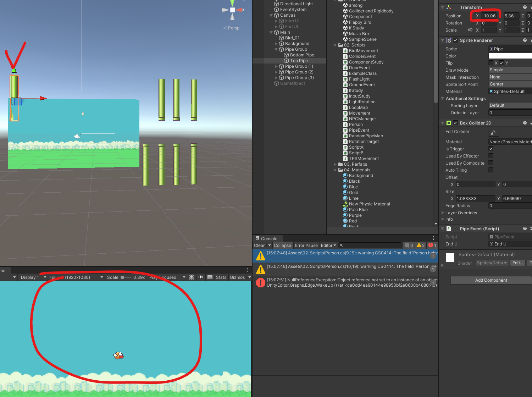
Task: Clear the Console messages
Action: (x=259, y=245)
